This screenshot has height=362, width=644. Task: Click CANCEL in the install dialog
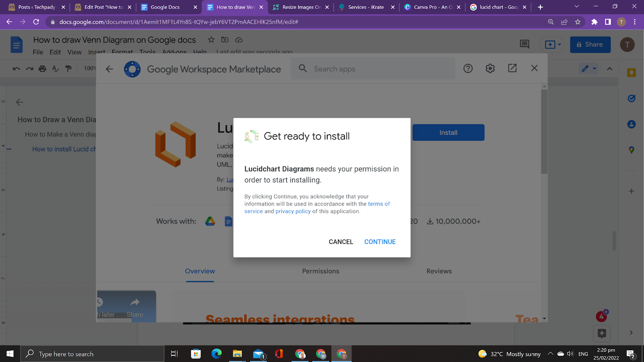point(341,242)
